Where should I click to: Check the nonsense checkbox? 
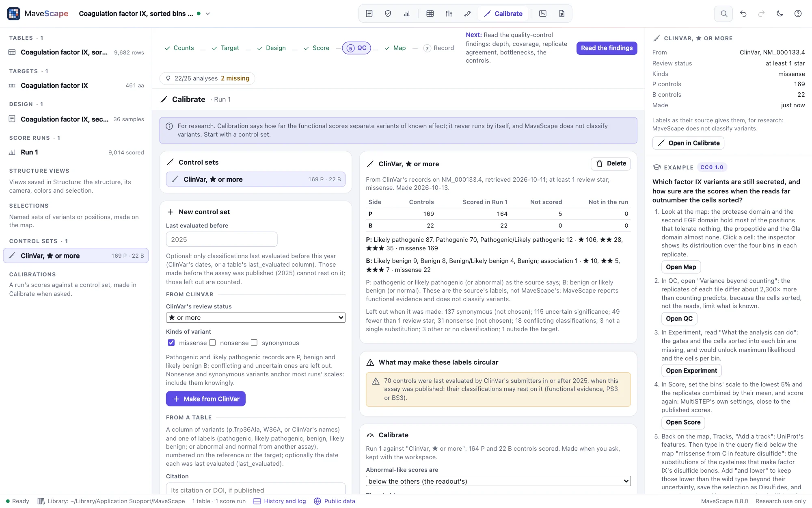[212, 343]
